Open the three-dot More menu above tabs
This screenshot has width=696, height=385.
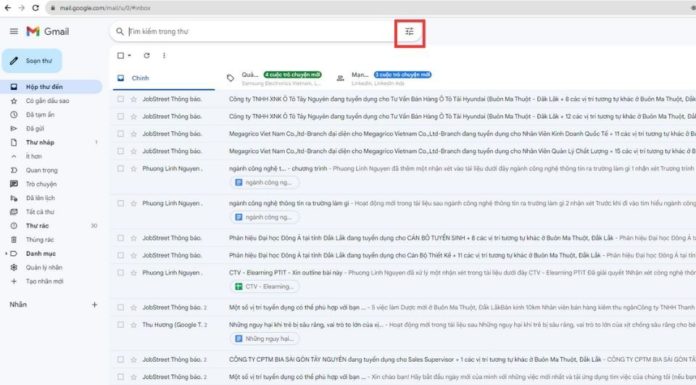pyautogui.click(x=164, y=56)
